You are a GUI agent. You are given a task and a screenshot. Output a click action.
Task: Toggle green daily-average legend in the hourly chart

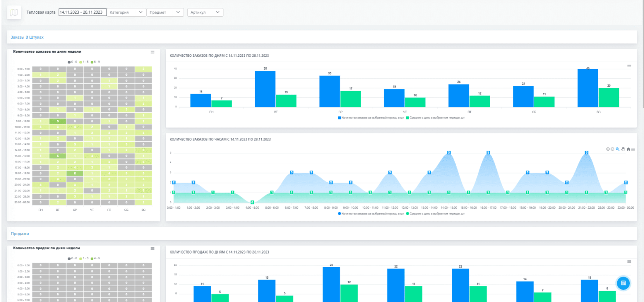[x=435, y=213]
